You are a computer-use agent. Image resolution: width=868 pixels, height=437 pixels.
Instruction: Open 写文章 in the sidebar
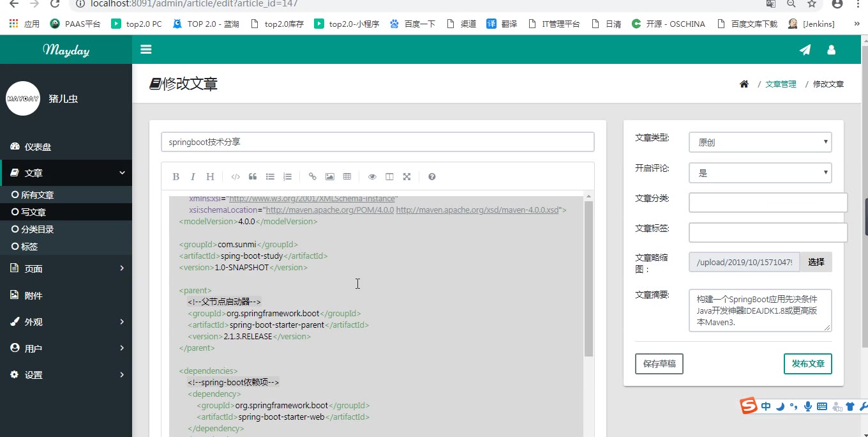coord(66,212)
